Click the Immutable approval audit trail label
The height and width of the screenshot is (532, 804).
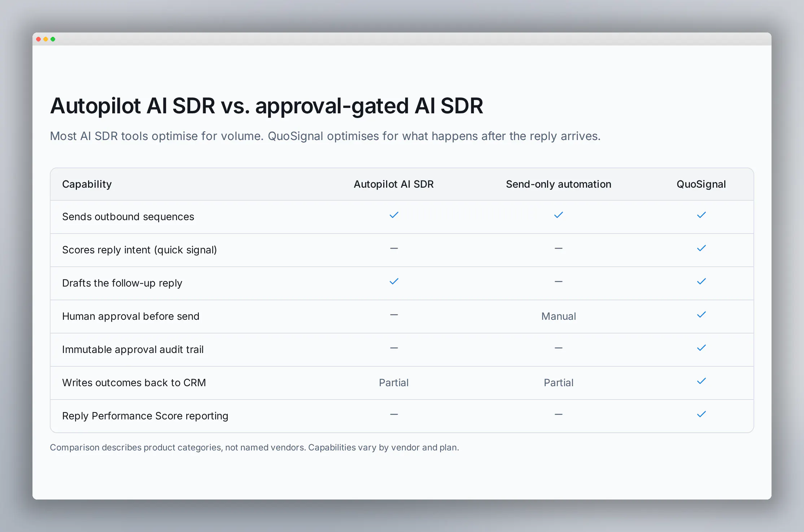click(x=133, y=350)
